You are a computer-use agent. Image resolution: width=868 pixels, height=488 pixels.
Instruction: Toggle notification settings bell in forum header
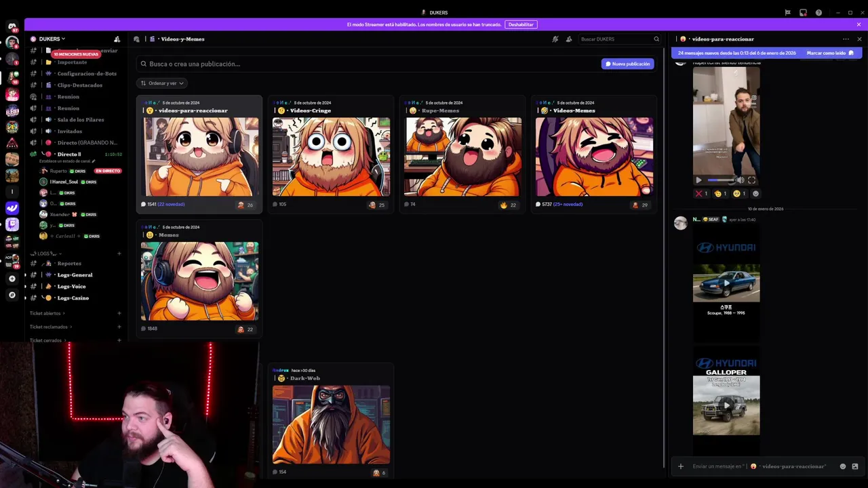pyautogui.click(x=555, y=39)
